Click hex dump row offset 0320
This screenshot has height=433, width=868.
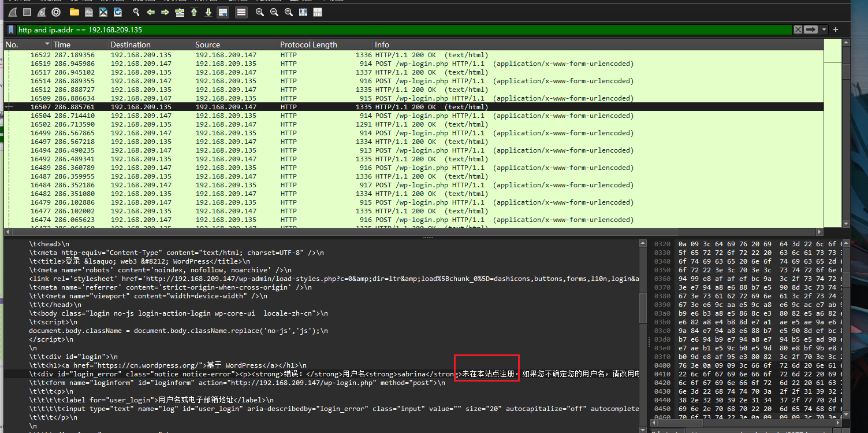[750, 244]
